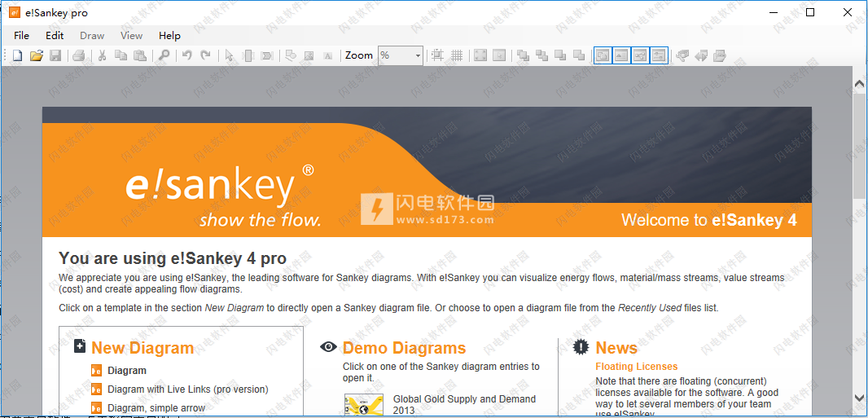Select the text label tool icon
Screen dimensions: 868x418
point(327,55)
